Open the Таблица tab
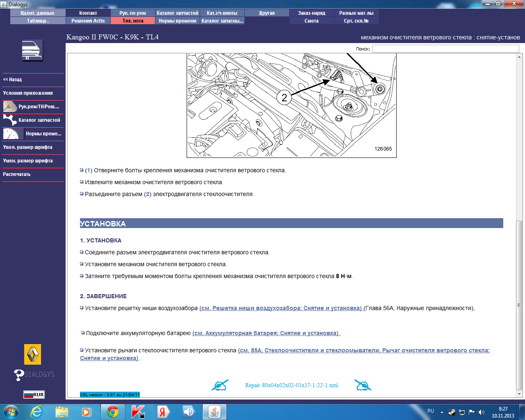 (x=38, y=21)
